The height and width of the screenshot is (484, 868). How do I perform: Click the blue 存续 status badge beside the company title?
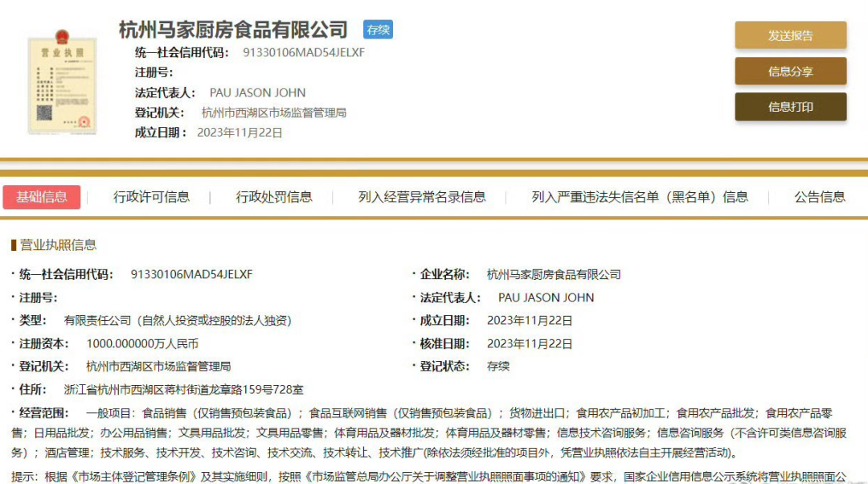378,30
